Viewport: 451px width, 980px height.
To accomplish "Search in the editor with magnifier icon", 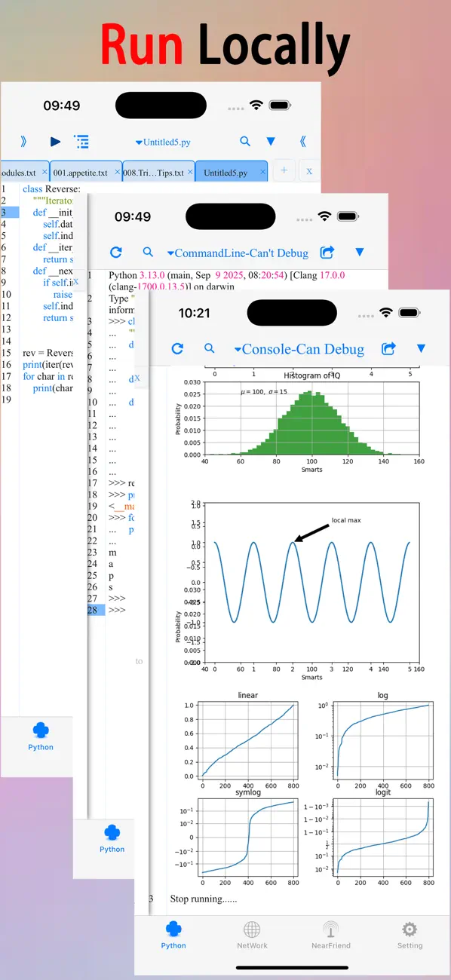I will 245,141.
